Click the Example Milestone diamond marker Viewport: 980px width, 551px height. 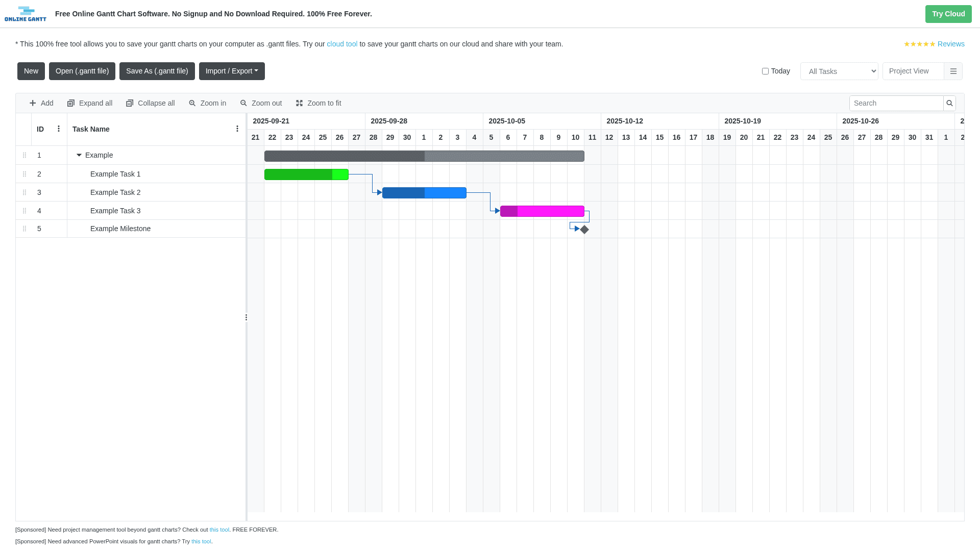tap(584, 230)
